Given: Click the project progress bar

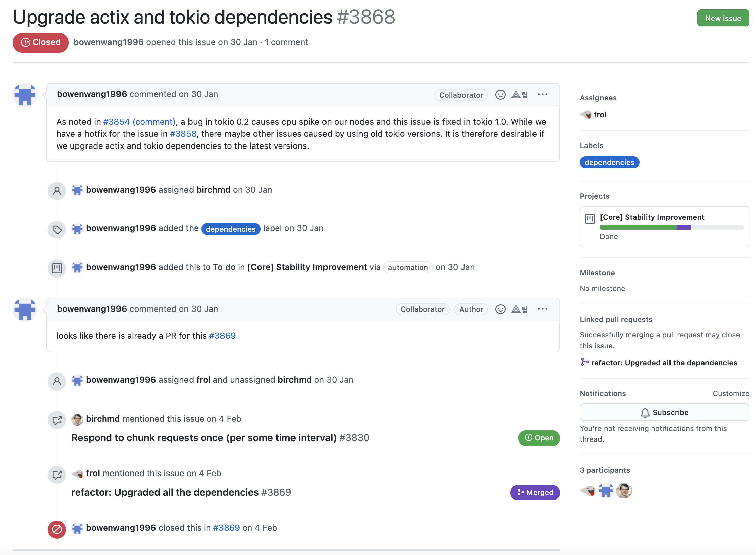Looking at the screenshot, I should pos(671,227).
